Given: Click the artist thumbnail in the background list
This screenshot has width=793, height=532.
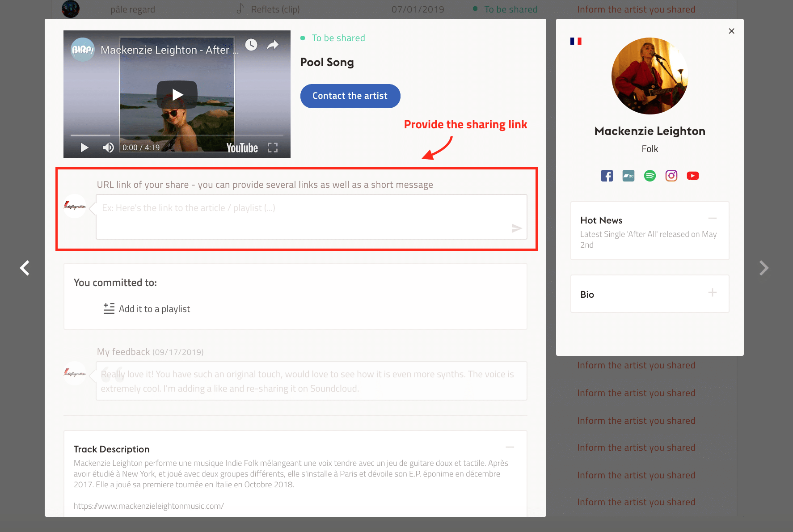Looking at the screenshot, I should (x=71, y=9).
